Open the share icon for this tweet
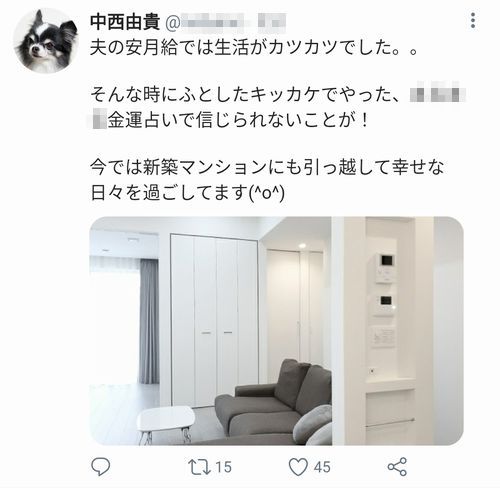The width and height of the screenshot is (500, 488). pyautogui.click(x=397, y=466)
